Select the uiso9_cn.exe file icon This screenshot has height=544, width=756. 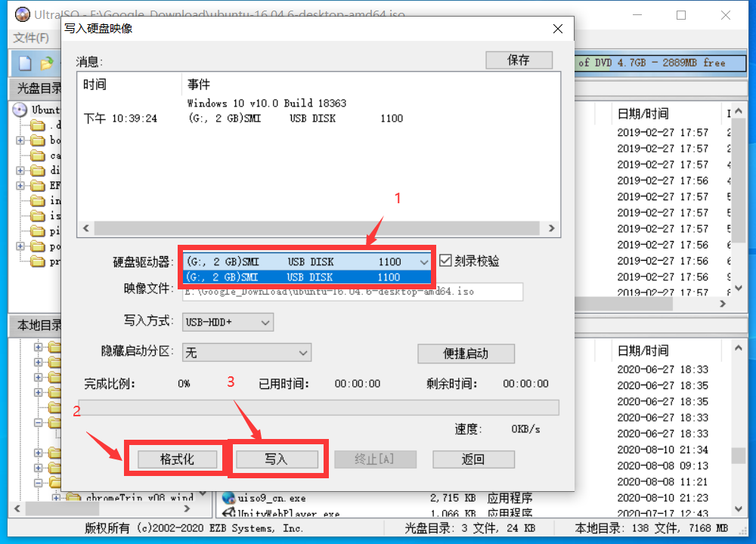(x=228, y=498)
